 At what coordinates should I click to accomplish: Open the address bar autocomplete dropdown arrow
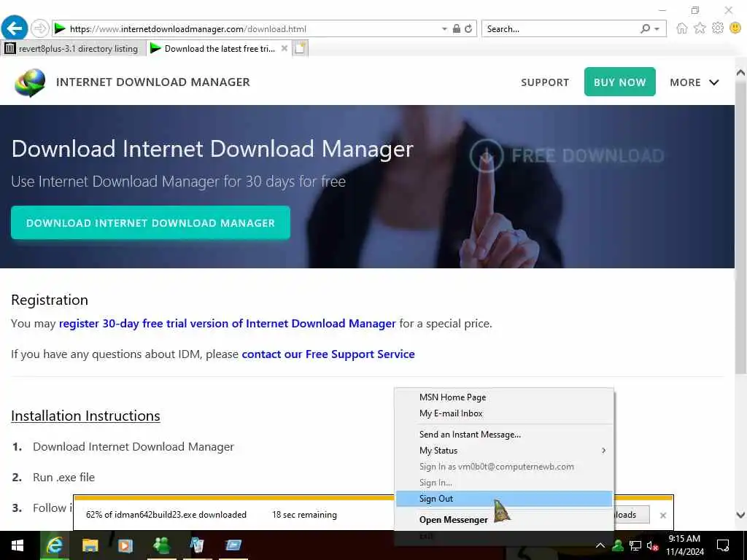point(444,28)
